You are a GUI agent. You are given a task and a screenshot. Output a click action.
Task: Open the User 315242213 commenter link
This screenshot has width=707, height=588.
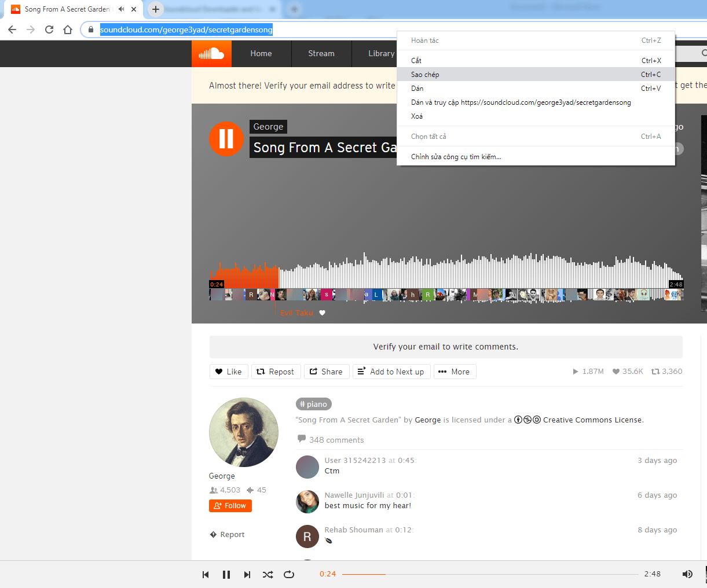355,461
